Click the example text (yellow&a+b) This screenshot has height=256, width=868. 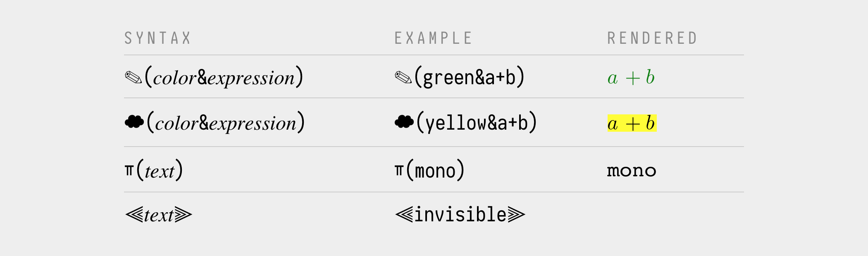point(477,123)
